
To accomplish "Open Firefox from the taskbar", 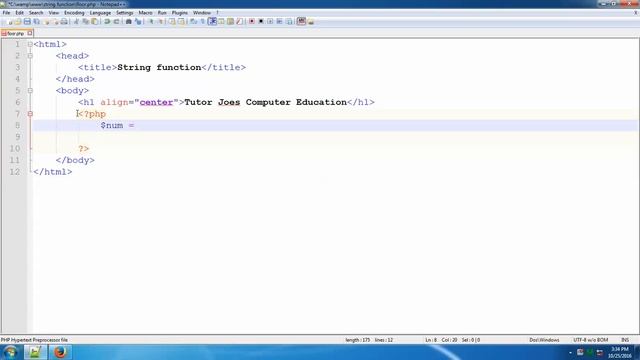I will pyautogui.click(x=60, y=352).
